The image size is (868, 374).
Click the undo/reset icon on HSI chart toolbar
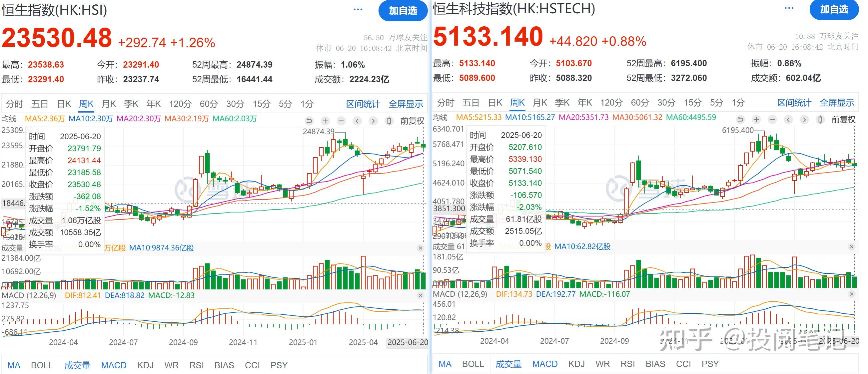pyautogui.click(x=309, y=121)
